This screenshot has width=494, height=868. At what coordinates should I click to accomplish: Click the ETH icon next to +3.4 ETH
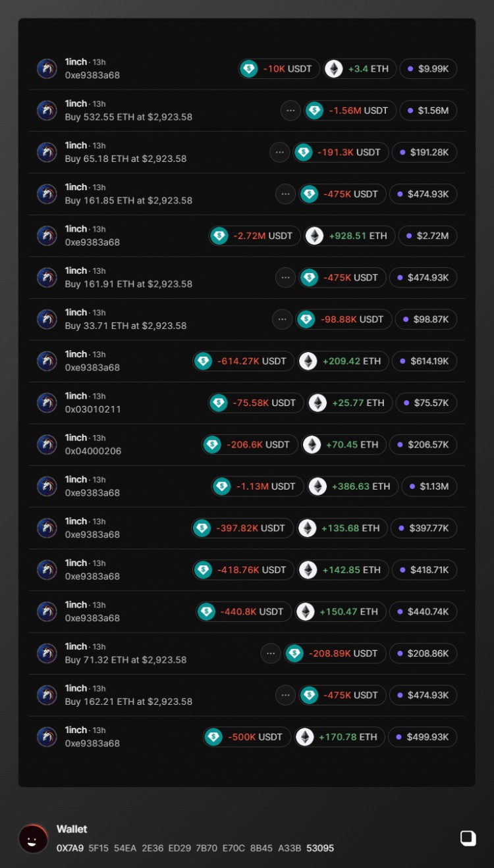coord(334,68)
